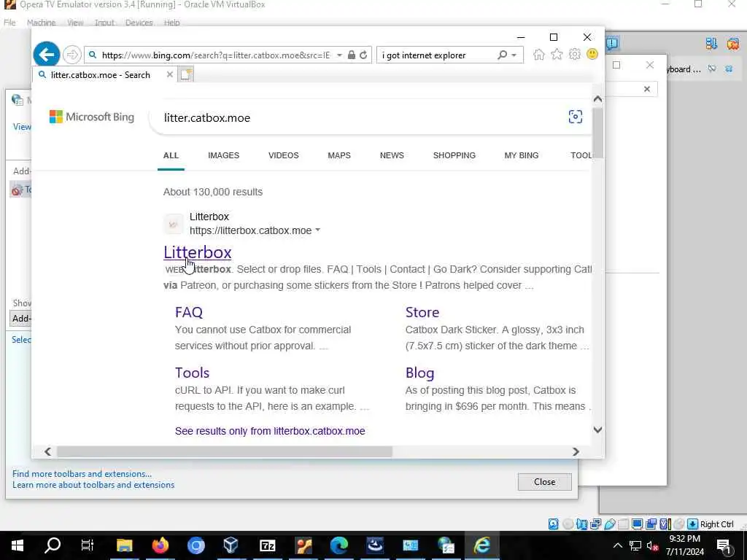The width and height of the screenshot is (747, 560).
Task: Click the Microsoft Bing logo
Action: click(x=91, y=117)
